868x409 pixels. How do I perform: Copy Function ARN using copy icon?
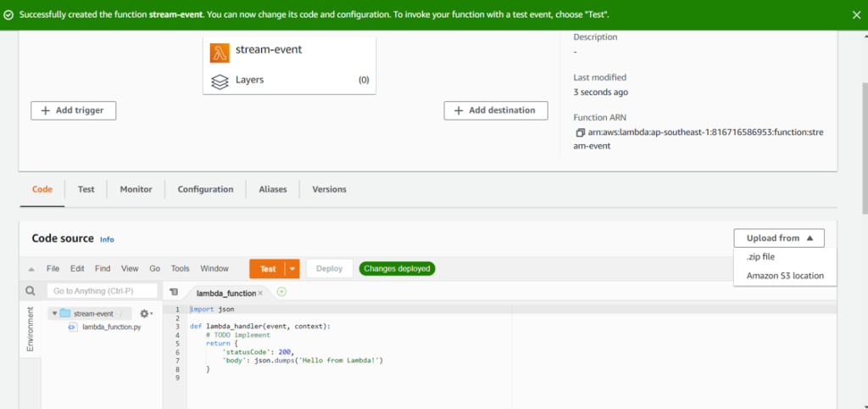pyautogui.click(x=580, y=133)
